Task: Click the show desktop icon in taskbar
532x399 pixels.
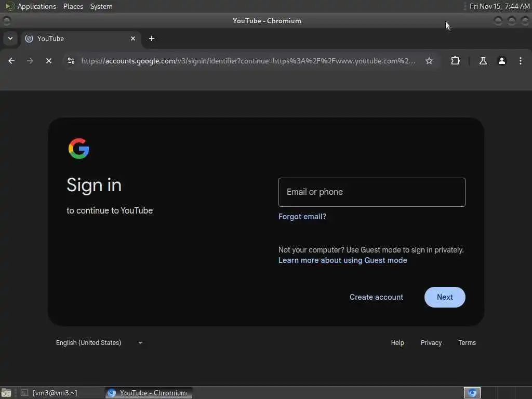Action: pos(6,393)
